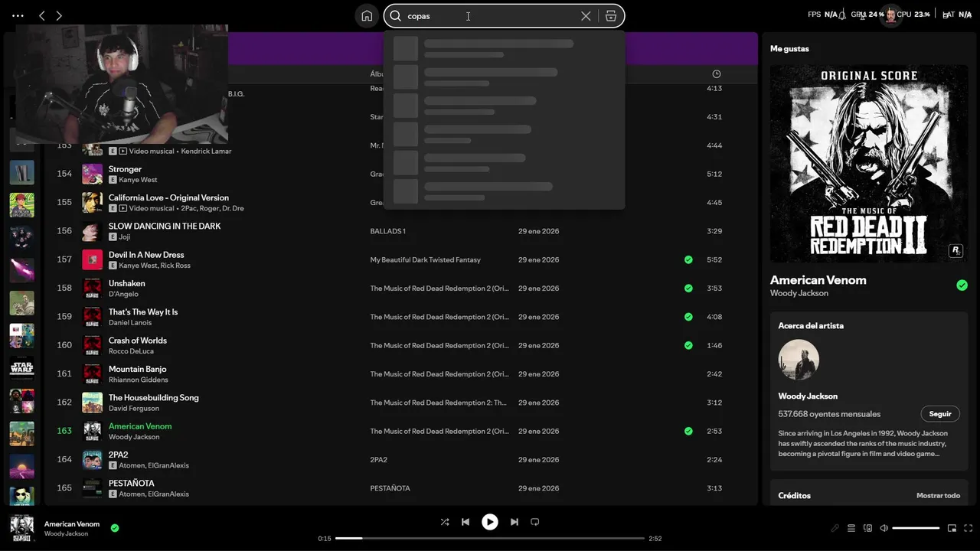Open the collage cover above Star Wars in sidebar
This screenshot has height=551, width=980.
tap(21, 335)
